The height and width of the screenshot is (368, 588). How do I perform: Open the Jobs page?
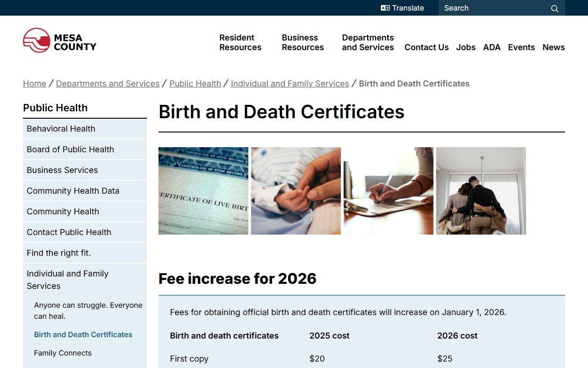pyautogui.click(x=466, y=47)
